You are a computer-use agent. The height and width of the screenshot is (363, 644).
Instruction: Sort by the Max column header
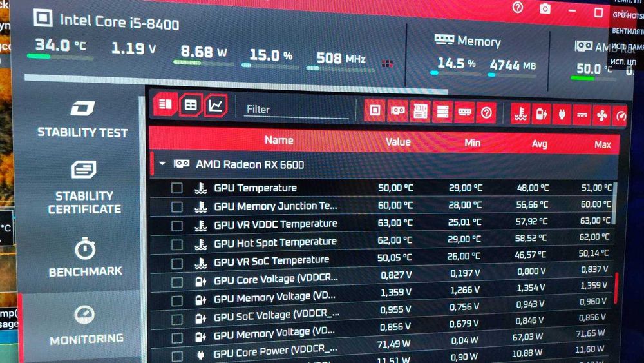coord(603,144)
